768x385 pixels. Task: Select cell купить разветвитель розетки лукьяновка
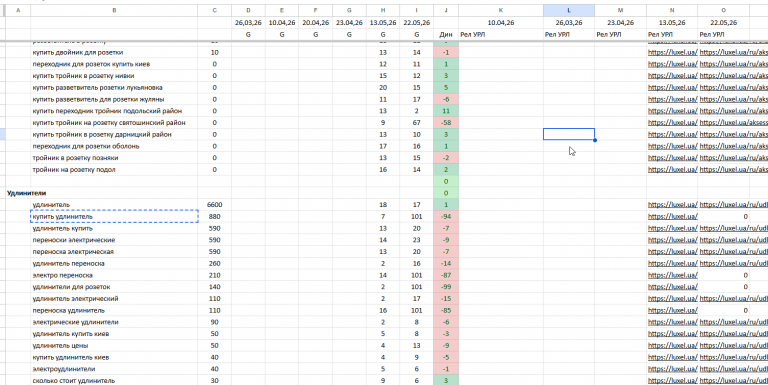click(x=114, y=88)
